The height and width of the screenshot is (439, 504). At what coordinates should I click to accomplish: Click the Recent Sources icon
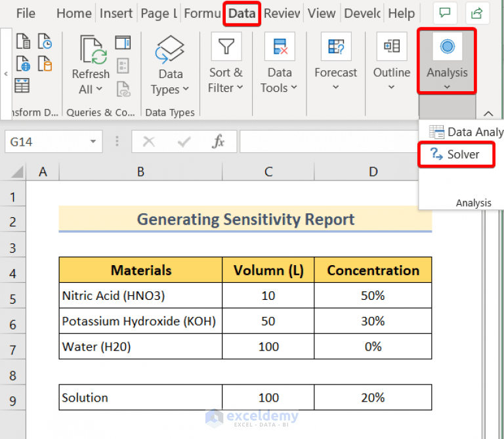(x=45, y=41)
